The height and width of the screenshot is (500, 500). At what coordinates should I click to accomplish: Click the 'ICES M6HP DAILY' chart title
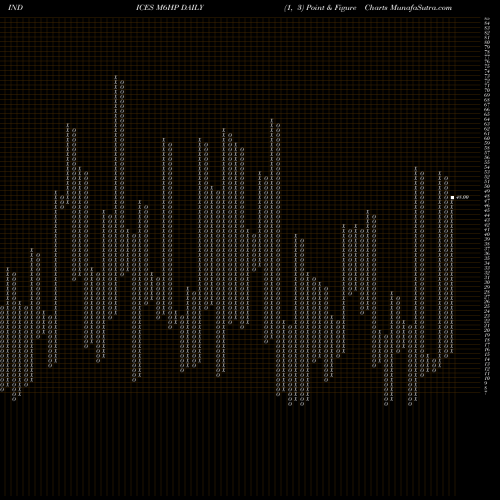pyautogui.click(x=170, y=8)
